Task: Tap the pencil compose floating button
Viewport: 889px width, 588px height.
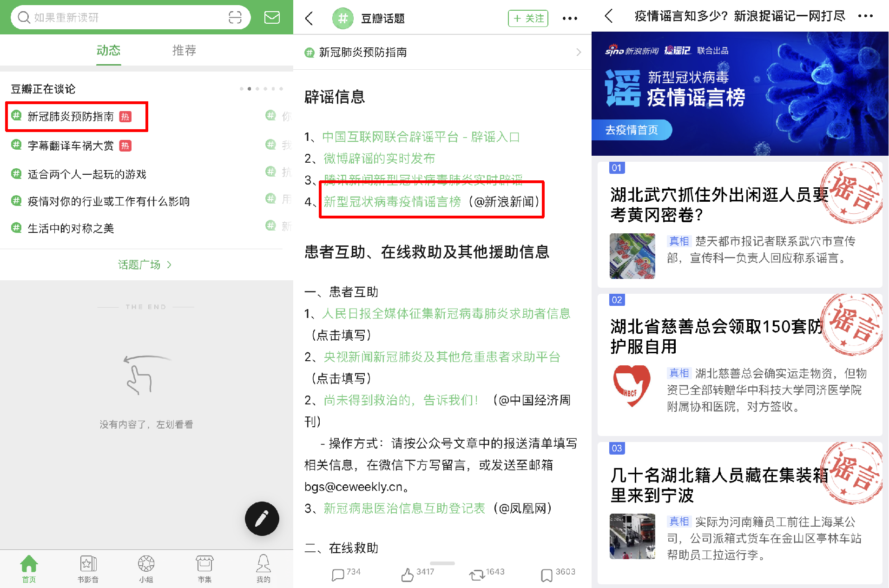Action: [x=262, y=518]
